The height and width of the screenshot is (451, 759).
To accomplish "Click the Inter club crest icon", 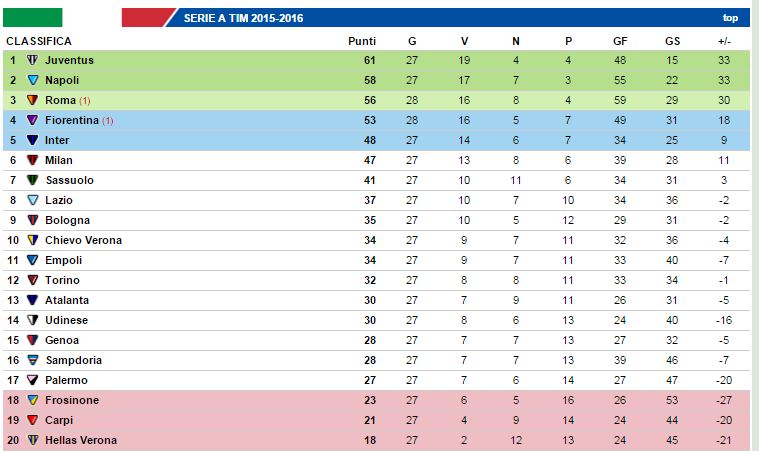I will [33, 140].
